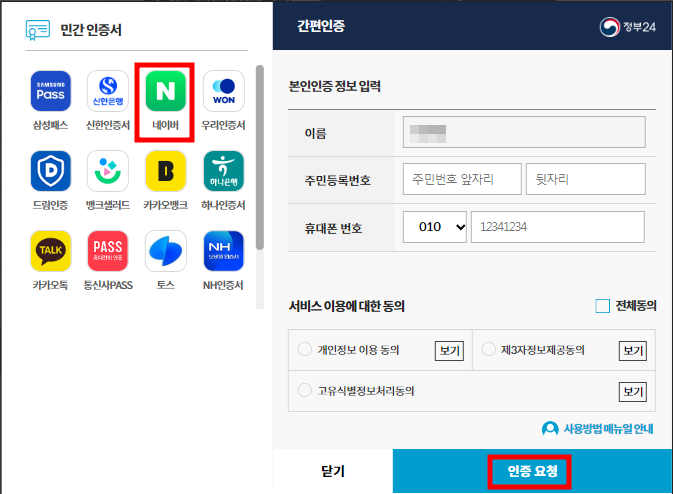Open the 010 phone prefix dropdown
Screen dimensions: 673x494
(x=434, y=227)
